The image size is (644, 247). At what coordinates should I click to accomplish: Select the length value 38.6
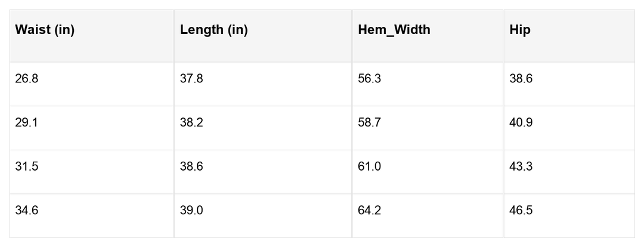tap(191, 166)
